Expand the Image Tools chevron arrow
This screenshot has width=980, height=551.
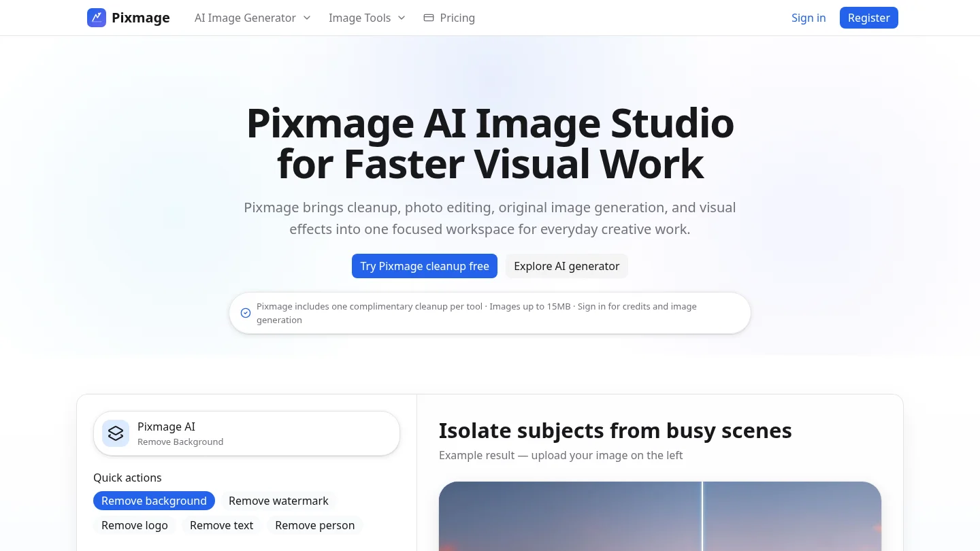point(401,18)
